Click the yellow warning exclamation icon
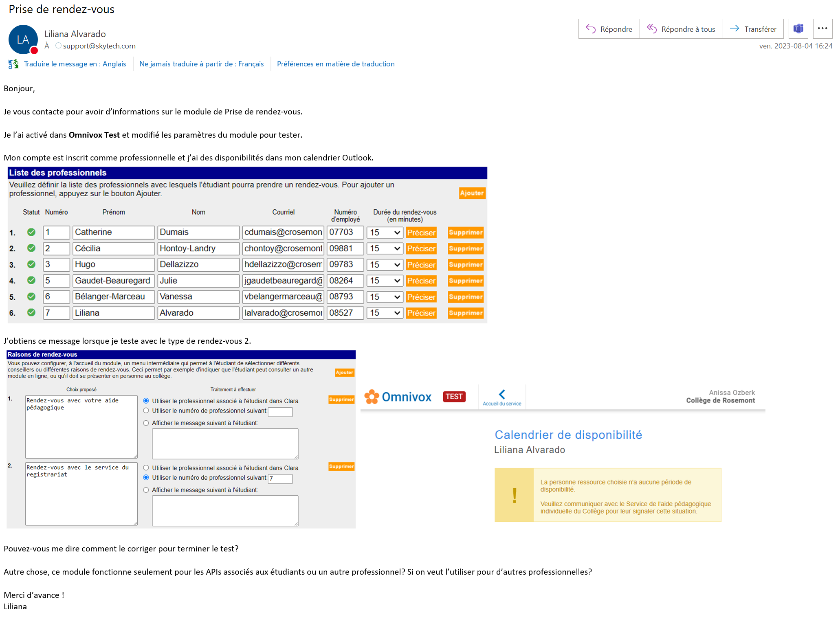This screenshot has width=840, height=617. tap(514, 495)
